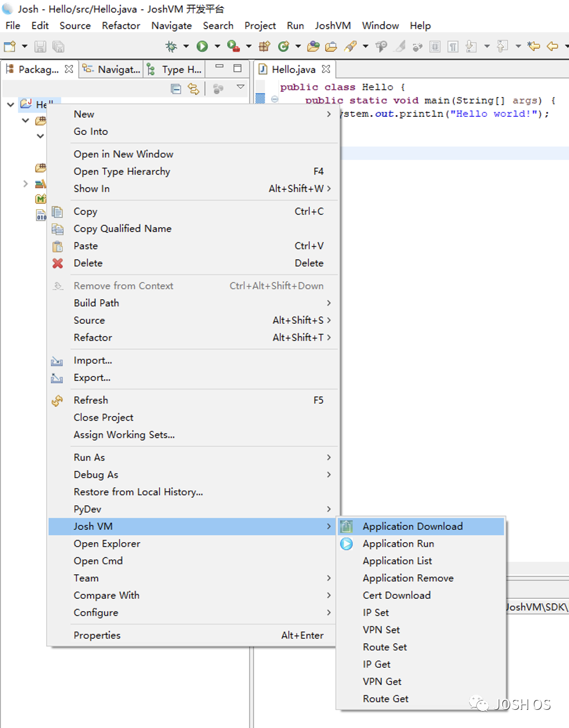Choose Export... in the context menu
This screenshot has height=728, width=569.
[x=193, y=378]
